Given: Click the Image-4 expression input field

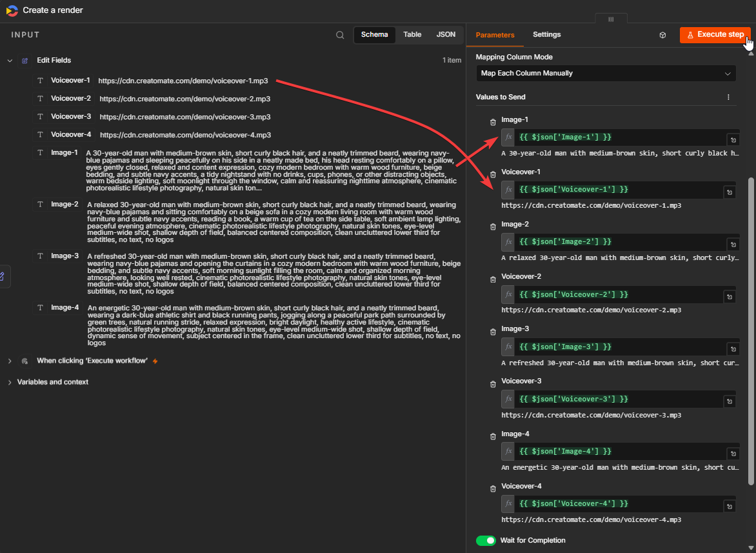Looking at the screenshot, I should pos(620,451).
